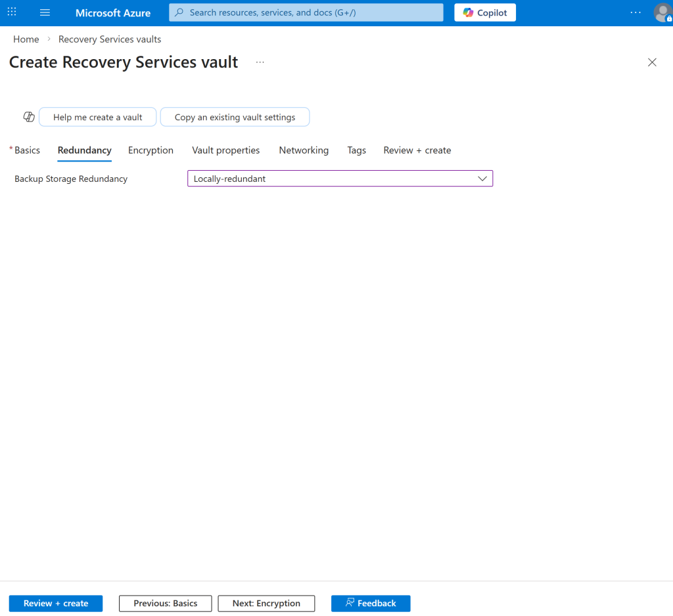The height and width of the screenshot is (616, 673).
Task: Click the Copilot icon beside Help me create
Action: (x=29, y=117)
